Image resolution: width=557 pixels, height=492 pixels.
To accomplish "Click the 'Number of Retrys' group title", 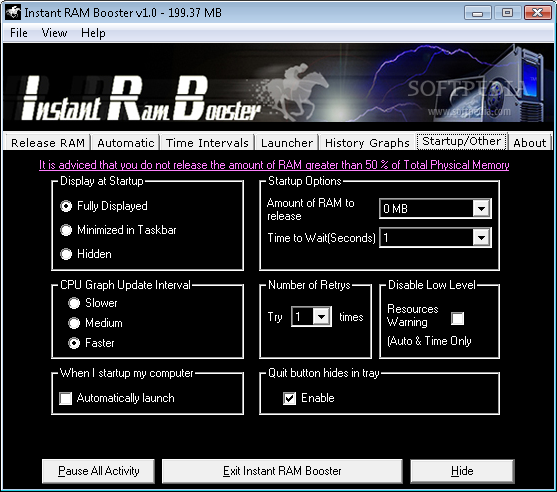I will pyautogui.click(x=309, y=285).
